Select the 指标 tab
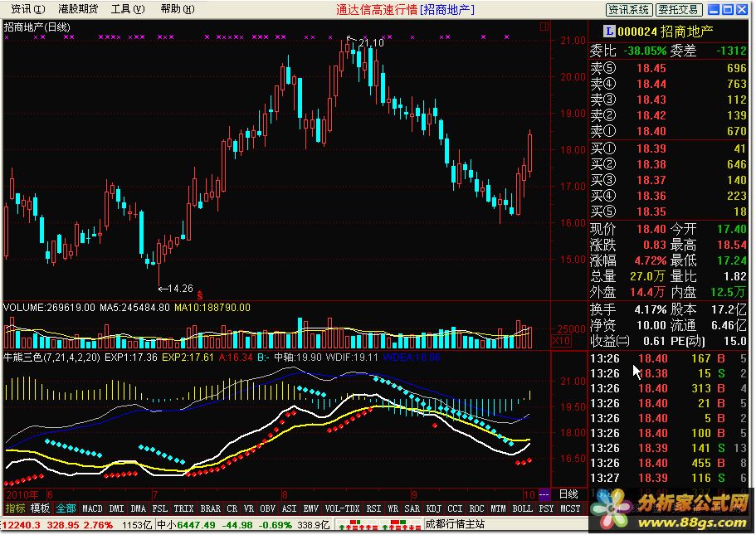 [15, 508]
